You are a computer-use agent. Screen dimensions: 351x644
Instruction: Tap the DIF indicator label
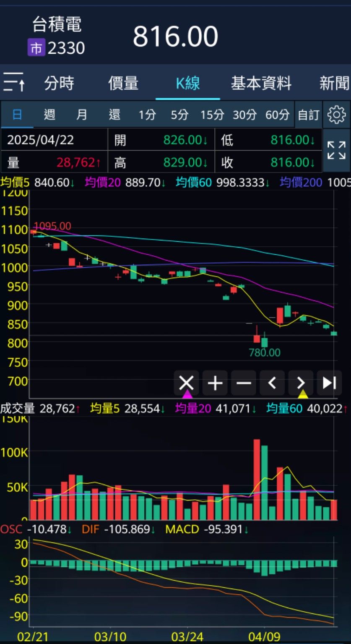(91, 529)
